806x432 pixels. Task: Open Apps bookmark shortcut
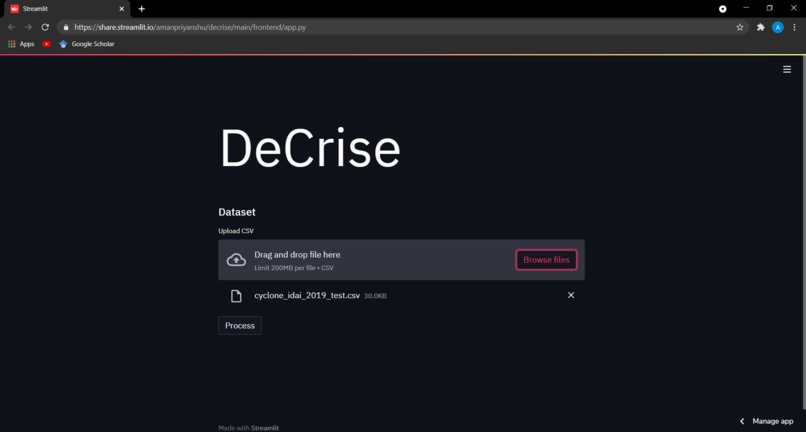coord(21,44)
